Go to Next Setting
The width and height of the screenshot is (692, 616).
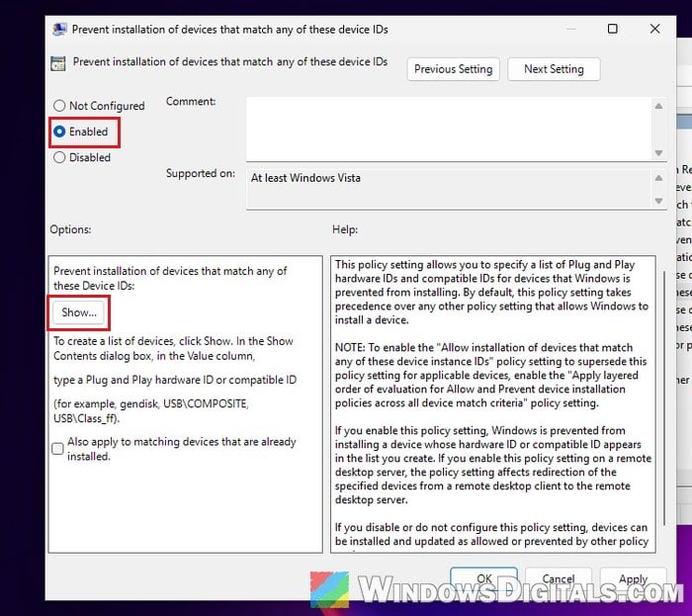coord(554,69)
